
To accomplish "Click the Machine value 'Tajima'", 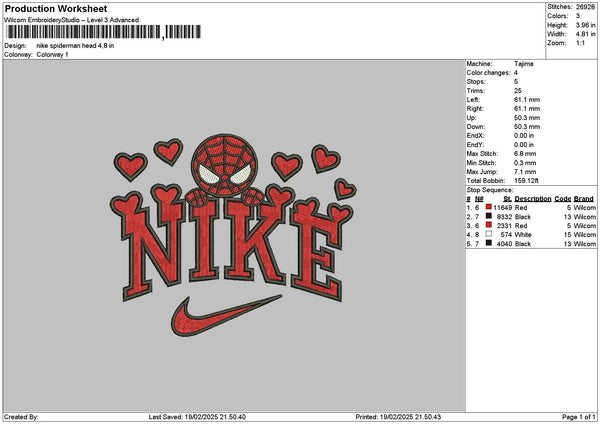I will (x=523, y=64).
